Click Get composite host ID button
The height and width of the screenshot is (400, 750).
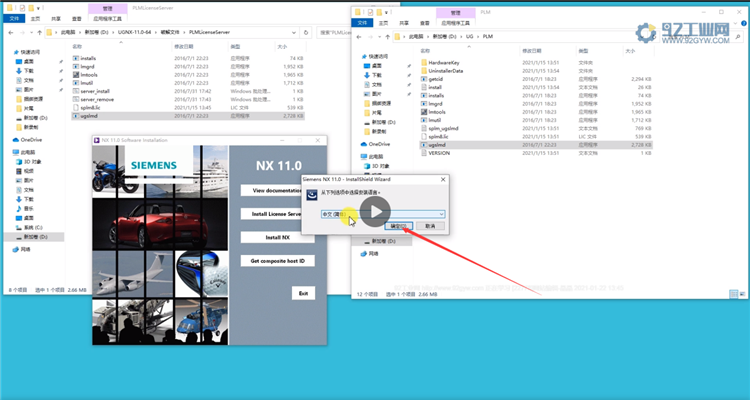(277, 261)
